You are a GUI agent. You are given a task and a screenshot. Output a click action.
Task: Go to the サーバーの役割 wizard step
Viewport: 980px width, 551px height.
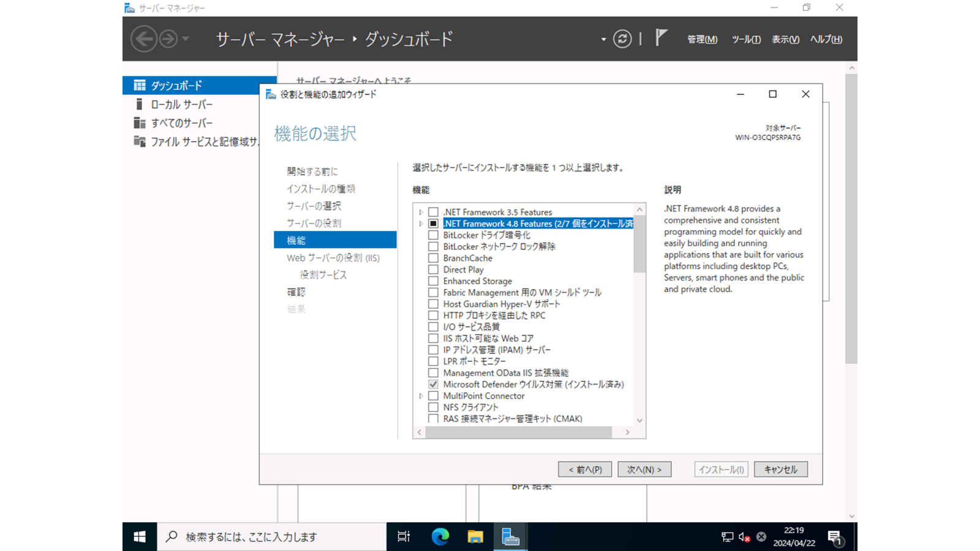pyautogui.click(x=314, y=223)
